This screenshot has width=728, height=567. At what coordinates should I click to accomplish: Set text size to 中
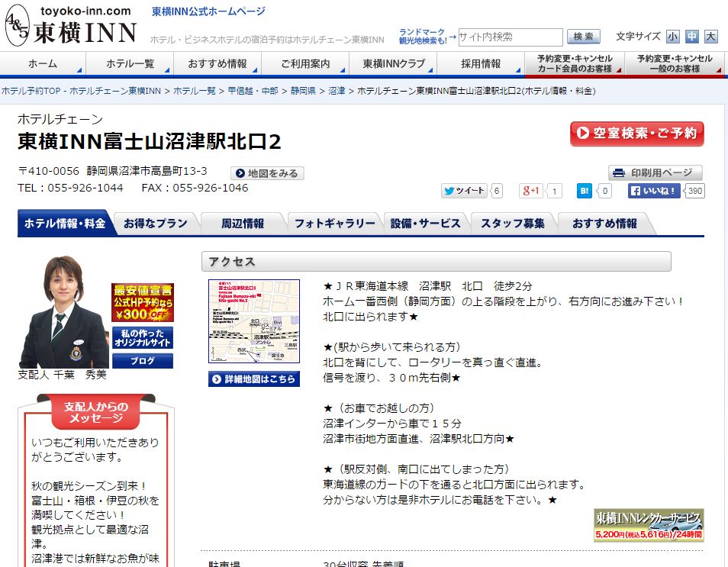point(692,36)
